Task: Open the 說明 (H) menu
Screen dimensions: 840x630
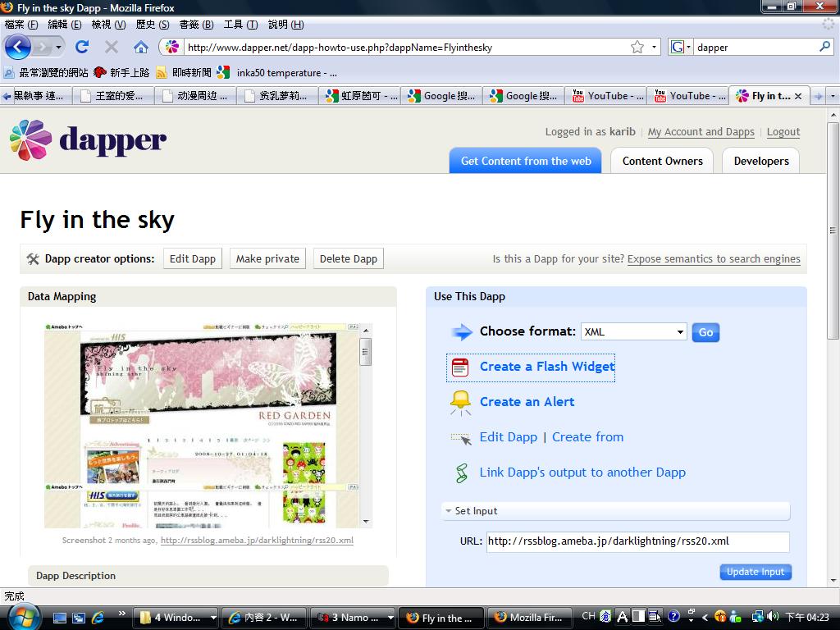Action: [285, 25]
